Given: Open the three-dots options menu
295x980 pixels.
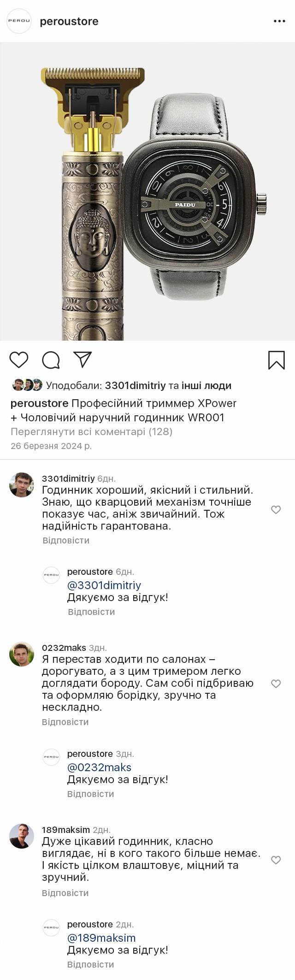Looking at the screenshot, I should coord(279,21).
